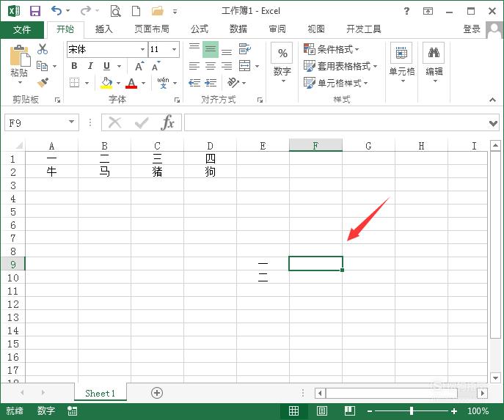Undo the last action
This screenshot has width=504, height=420.
tap(56, 10)
